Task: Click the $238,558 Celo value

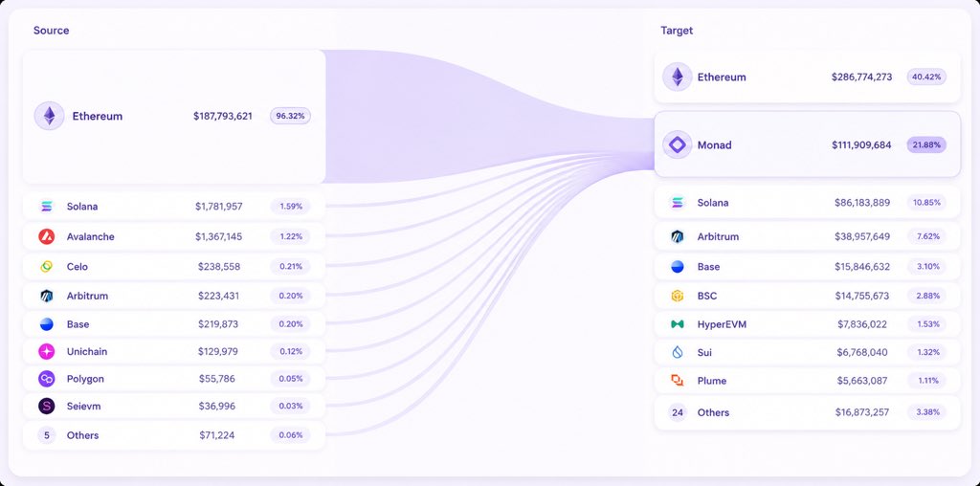Action: tap(219, 267)
